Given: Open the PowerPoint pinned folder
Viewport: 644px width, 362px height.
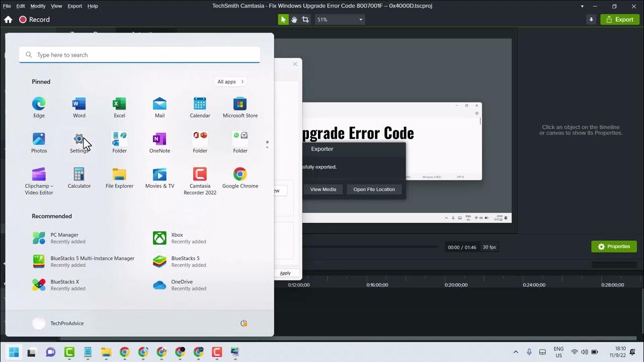Looking at the screenshot, I should click(200, 143).
